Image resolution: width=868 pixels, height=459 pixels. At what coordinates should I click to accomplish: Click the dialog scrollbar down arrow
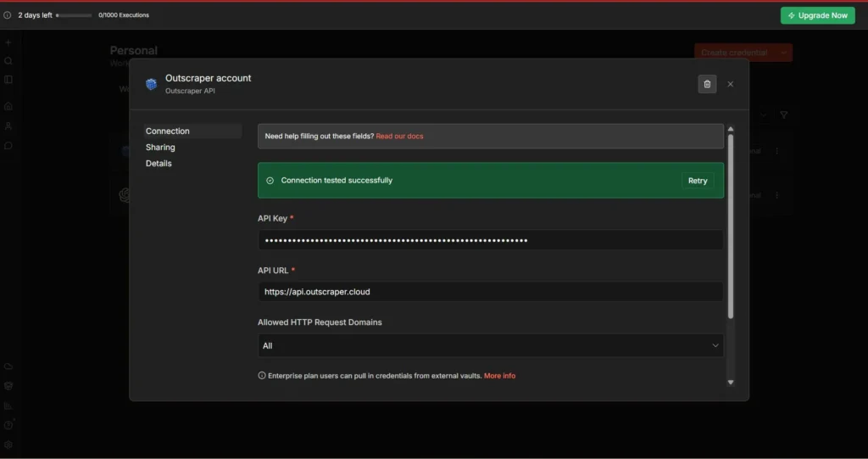[x=730, y=383]
